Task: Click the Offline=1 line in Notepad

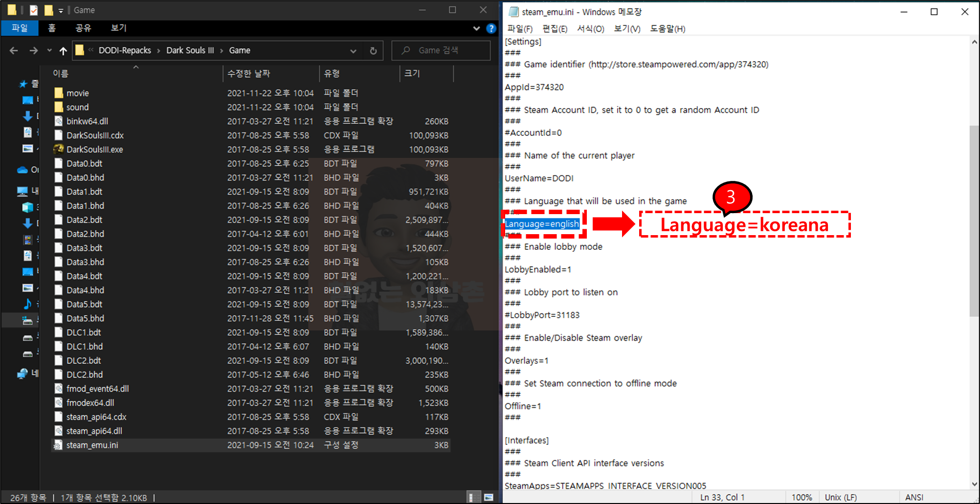Action: click(x=523, y=406)
